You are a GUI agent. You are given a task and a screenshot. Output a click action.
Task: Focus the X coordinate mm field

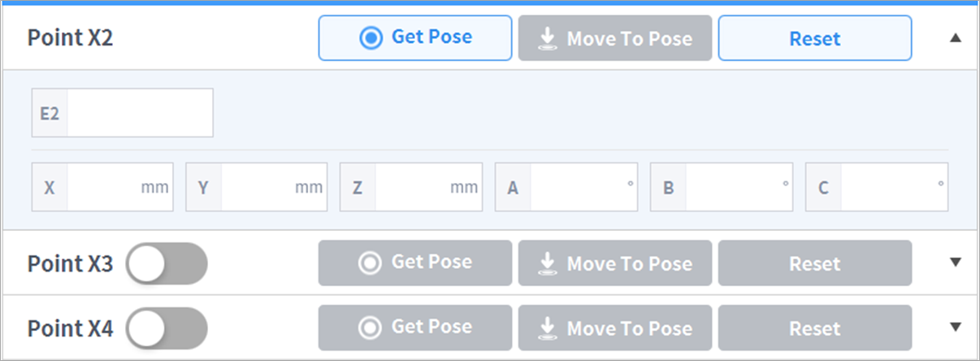tap(103, 188)
